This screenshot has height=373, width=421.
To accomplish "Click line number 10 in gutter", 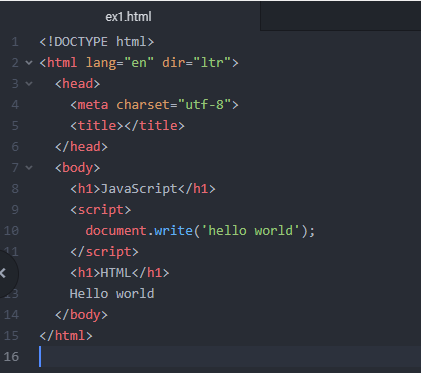I will [x=11, y=231].
